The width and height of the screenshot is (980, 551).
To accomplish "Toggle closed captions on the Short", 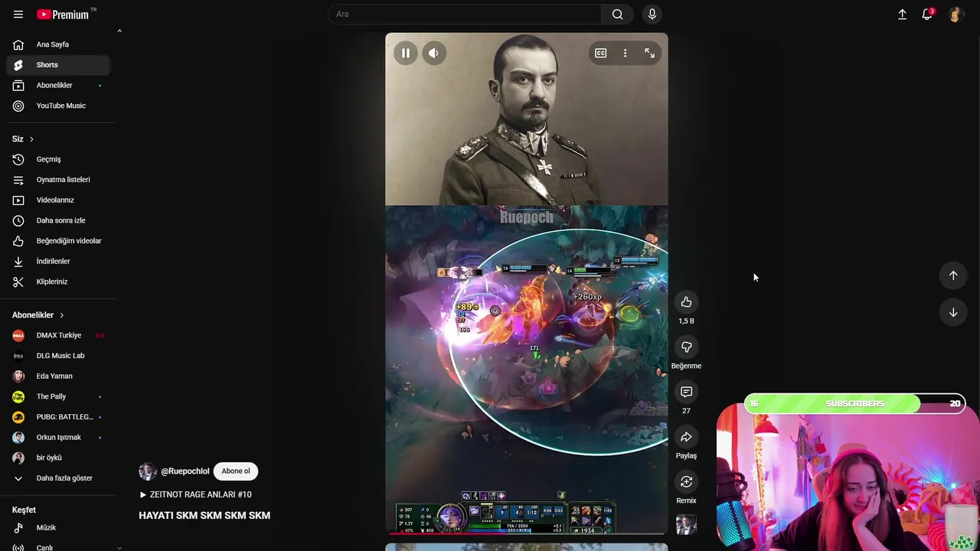I will pos(601,53).
